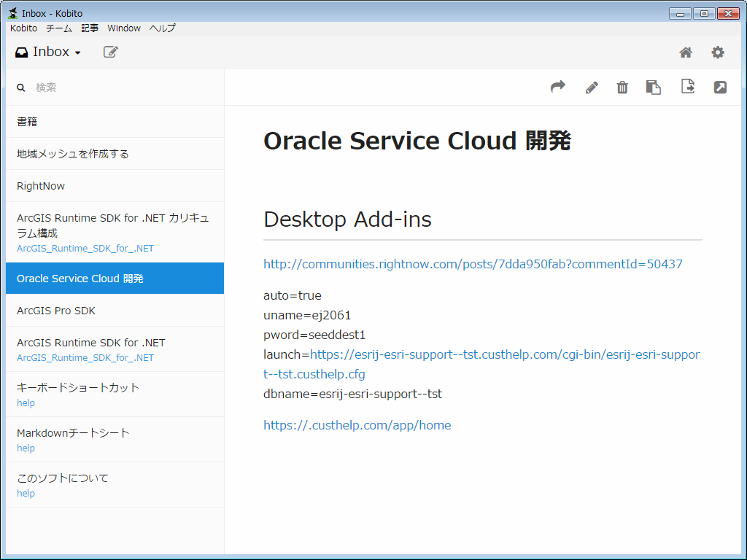Close the Kobito window

point(728,13)
